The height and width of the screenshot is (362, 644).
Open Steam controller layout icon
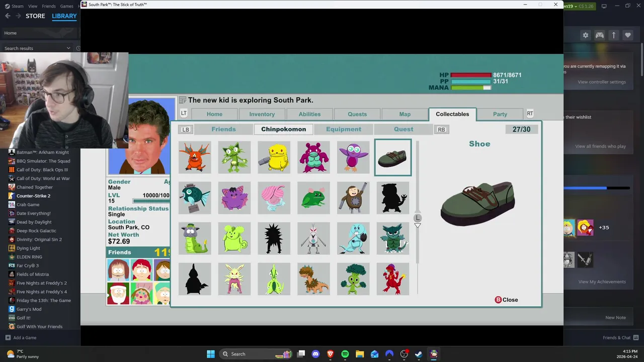coord(599,35)
